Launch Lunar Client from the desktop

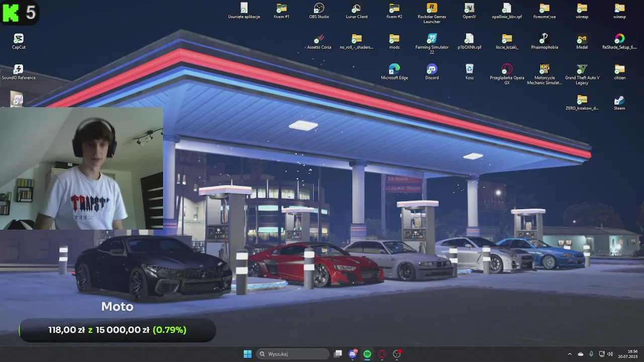pyautogui.click(x=357, y=11)
